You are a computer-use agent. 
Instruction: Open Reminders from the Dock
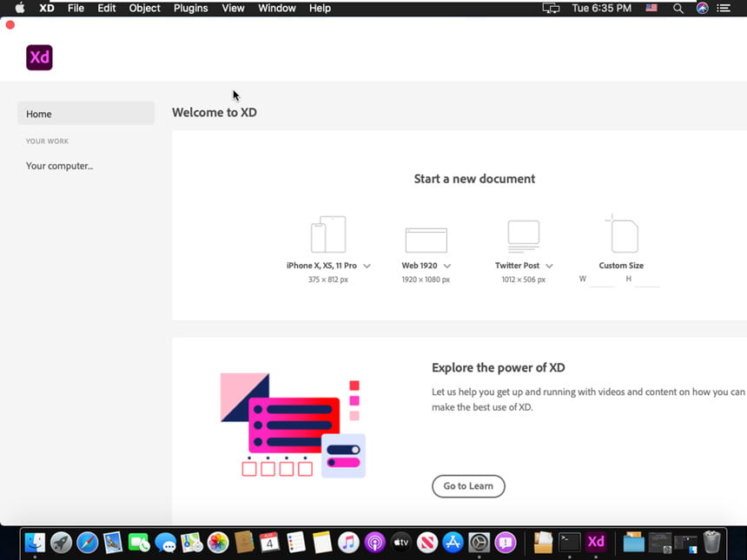pos(296,543)
